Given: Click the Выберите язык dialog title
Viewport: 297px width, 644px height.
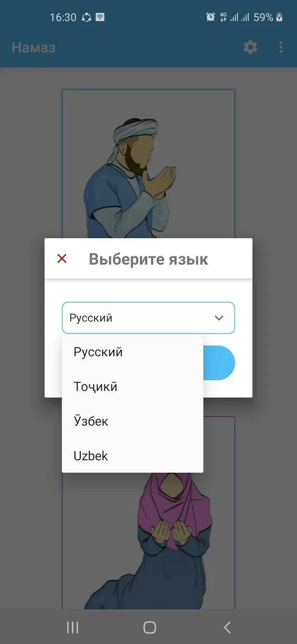Looking at the screenshot, I should (148, 259).
